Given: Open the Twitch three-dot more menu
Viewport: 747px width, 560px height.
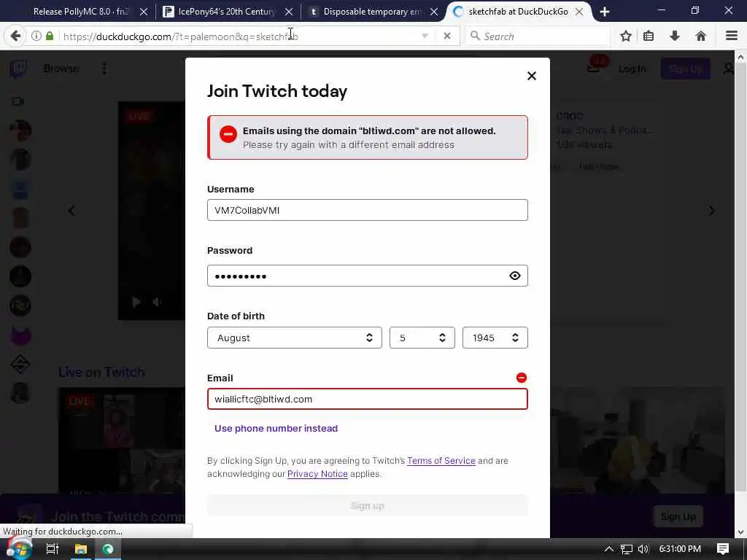Looking at the screenshot, I should pyautogui.click(x=104, y=69).
